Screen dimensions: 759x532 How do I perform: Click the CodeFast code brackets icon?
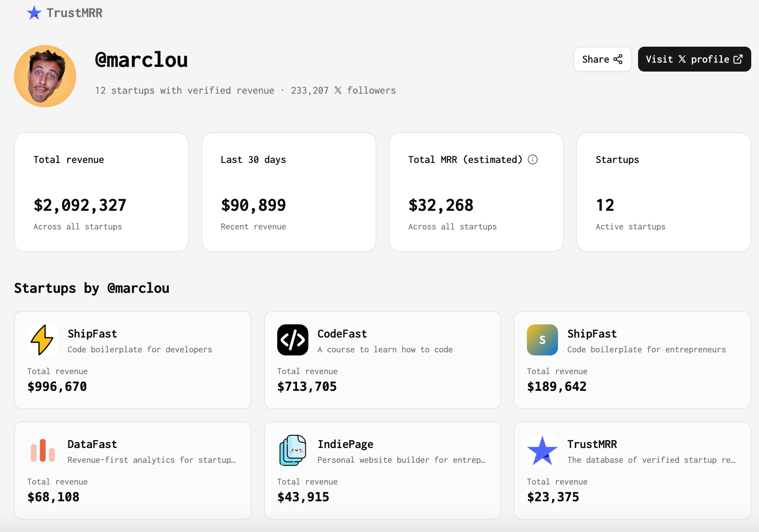click(x=292, y=340)
